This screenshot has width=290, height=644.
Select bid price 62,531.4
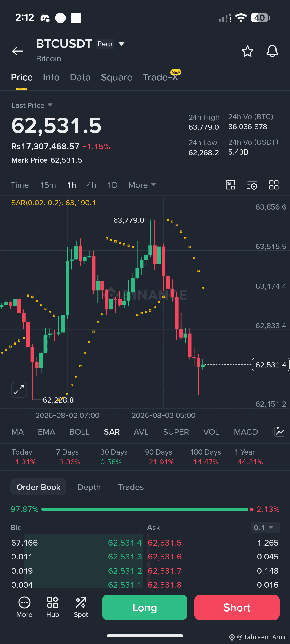point(125,543)
